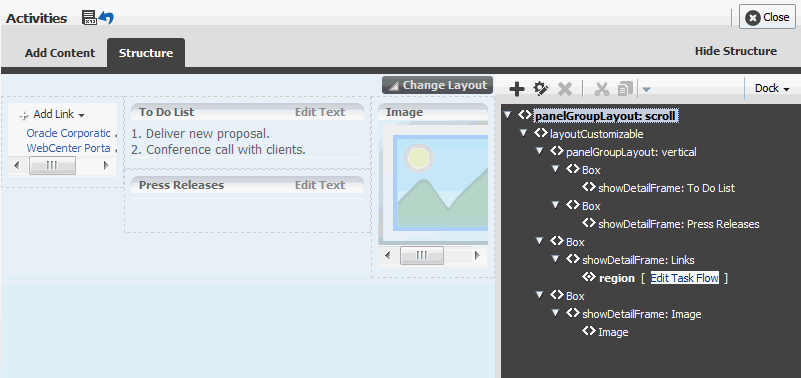Click the Links panel scrollbar thumb
Screen dimensions: 801x378
52,166
